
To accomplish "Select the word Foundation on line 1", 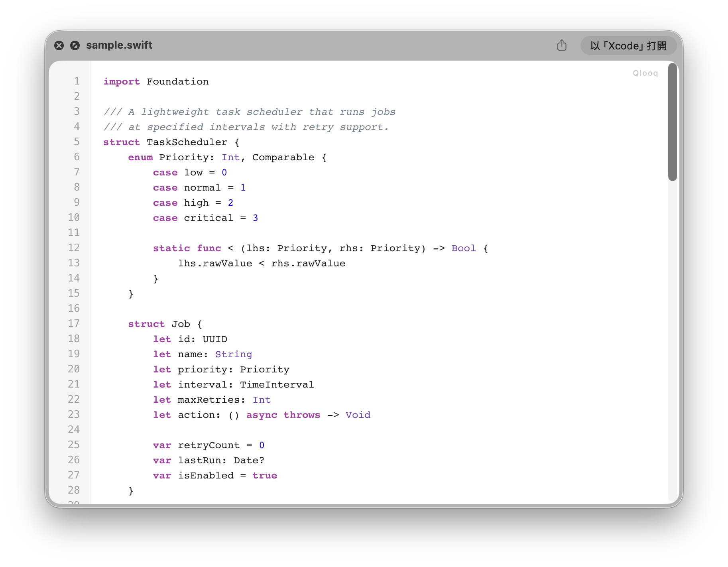I will click(177, 81).
